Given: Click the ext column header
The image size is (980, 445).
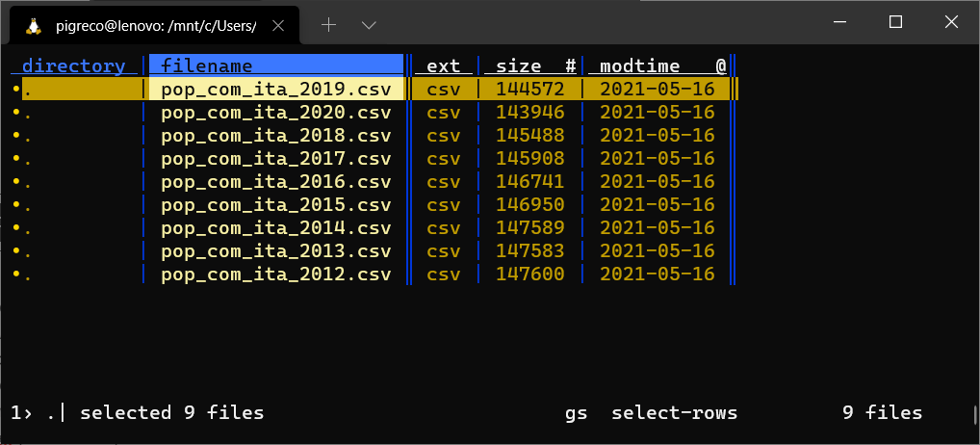Looking at the screenshot, I should (x=443, y=65).
